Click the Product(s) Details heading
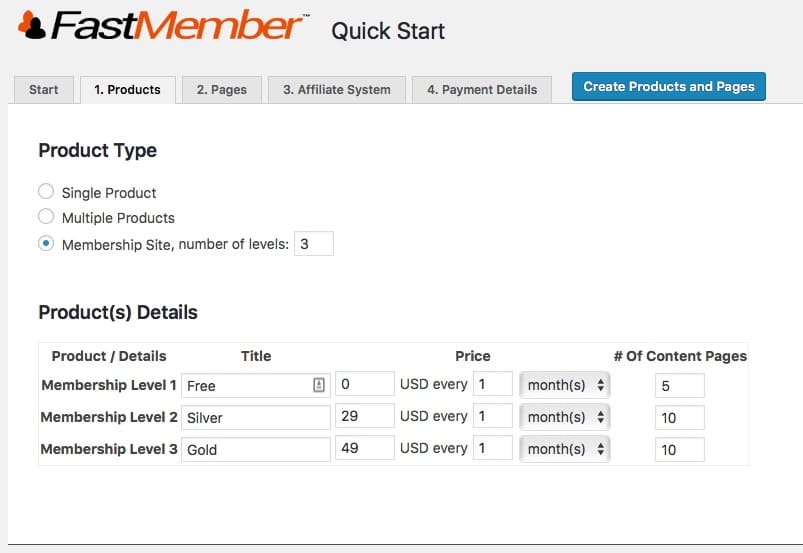The height and width of the screenshot is (553, 803). point(118,312)
